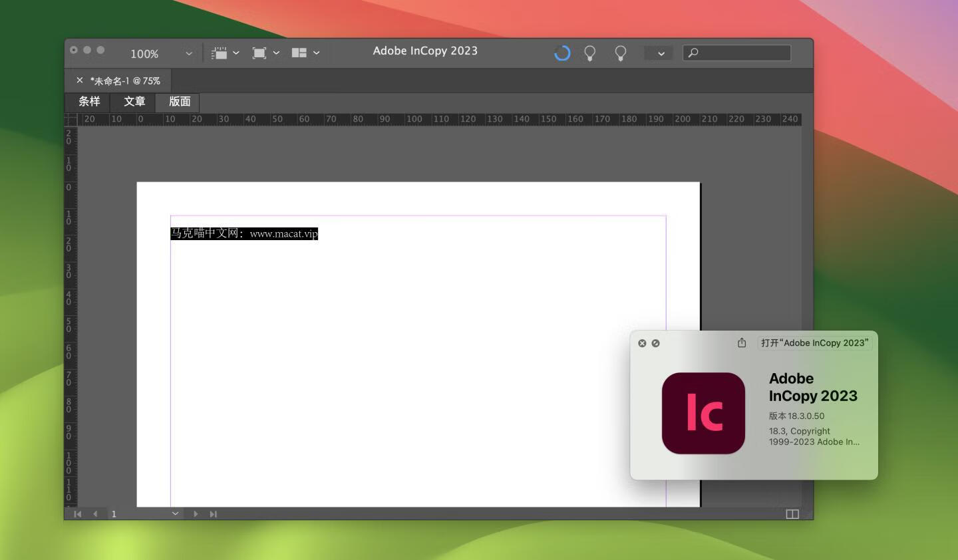958x560 pixels.
Task: Open the workspace switcher dropdown
Action: point(659,53)
